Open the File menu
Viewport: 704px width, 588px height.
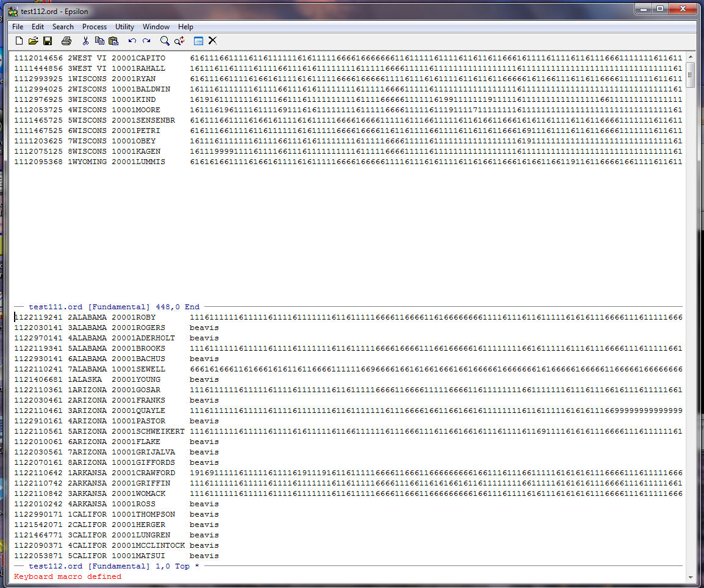18,27
